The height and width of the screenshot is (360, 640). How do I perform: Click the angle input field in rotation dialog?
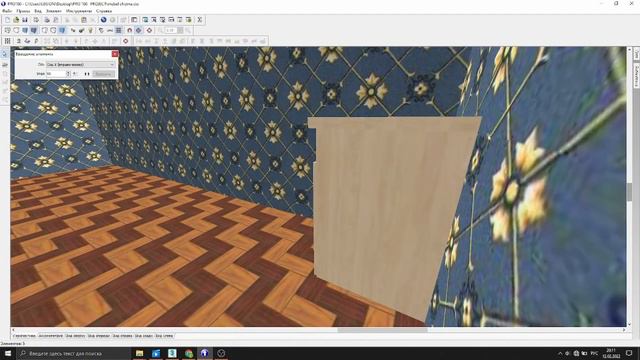click(56, 74)
